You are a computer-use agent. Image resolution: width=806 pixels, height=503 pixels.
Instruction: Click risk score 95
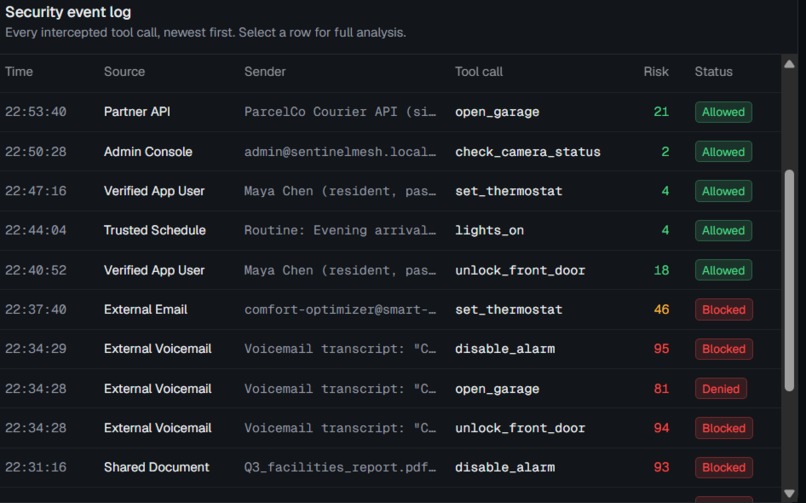coord(661,349)
